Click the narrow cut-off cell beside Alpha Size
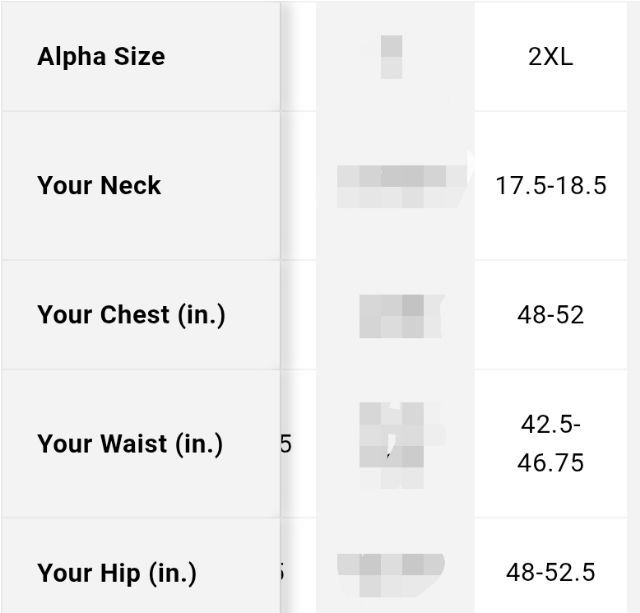Viewport: 640px width, 613px height. (x=298, y=57)
